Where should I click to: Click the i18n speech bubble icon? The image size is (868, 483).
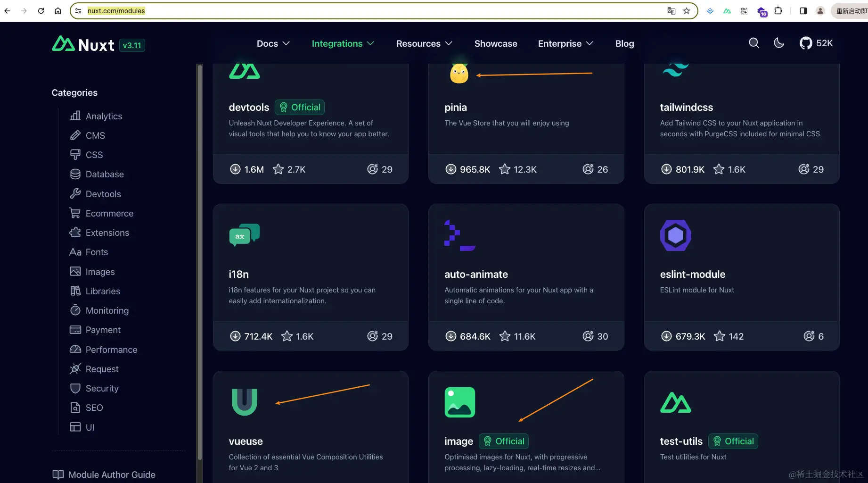coord(244,235)
